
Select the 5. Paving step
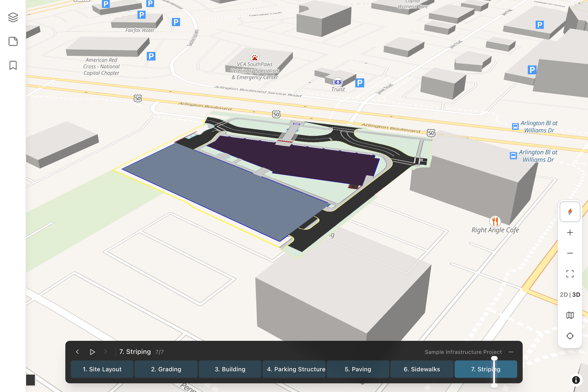tap(358, 369)
